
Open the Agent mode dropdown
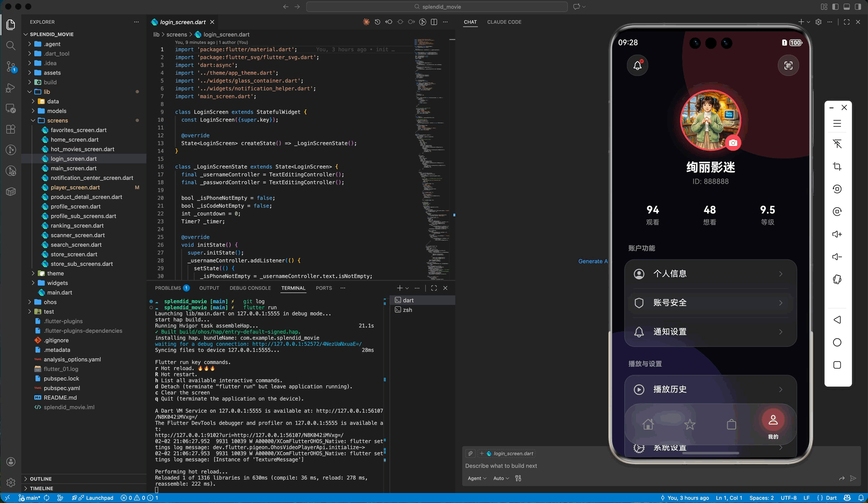point(477,478)
